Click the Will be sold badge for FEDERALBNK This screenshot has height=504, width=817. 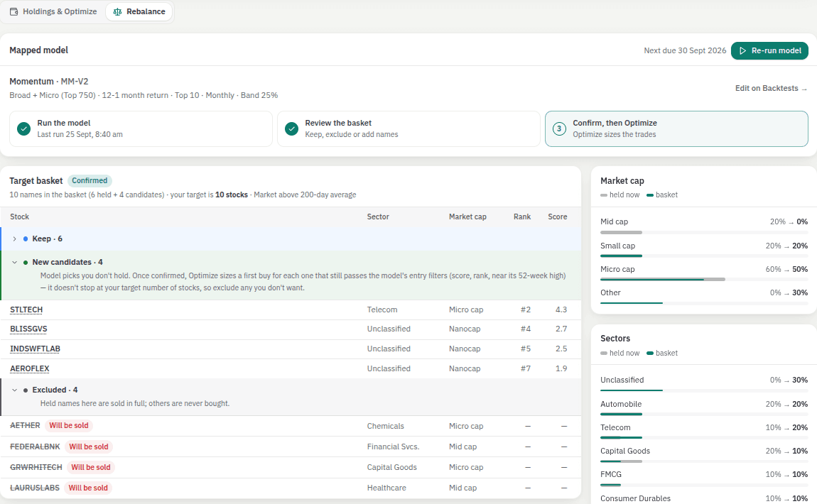pos(89,447)
